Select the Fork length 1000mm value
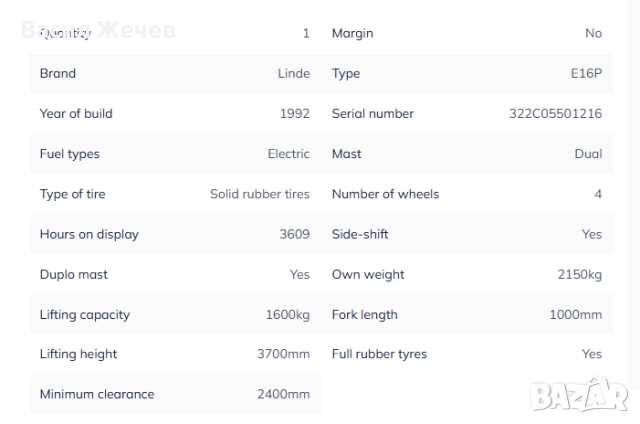This screenshot has width=640, height=424. click(x=575, y=314)
